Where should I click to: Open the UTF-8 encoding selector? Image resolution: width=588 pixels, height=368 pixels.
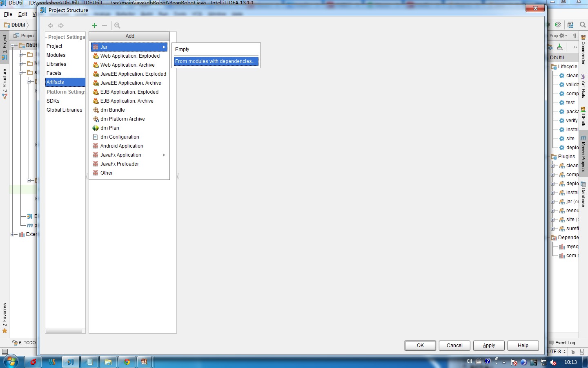[x=557, y=352]
